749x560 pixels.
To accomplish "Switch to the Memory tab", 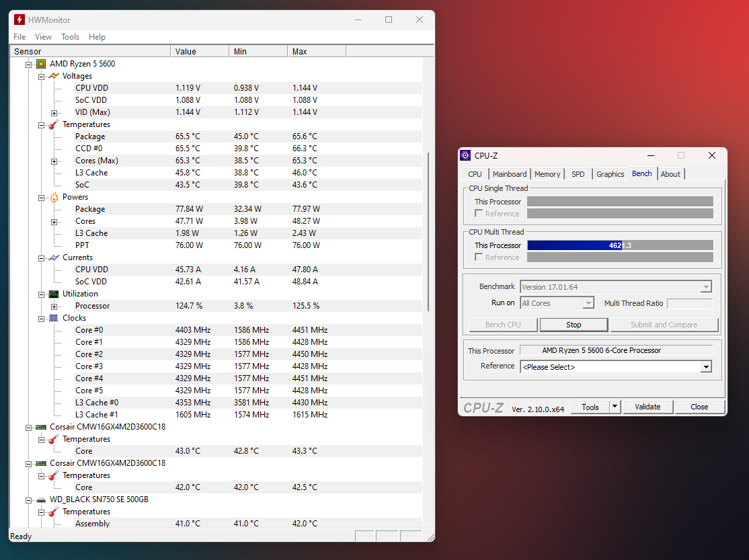I will pyautogui.click(x=547, y=174).
